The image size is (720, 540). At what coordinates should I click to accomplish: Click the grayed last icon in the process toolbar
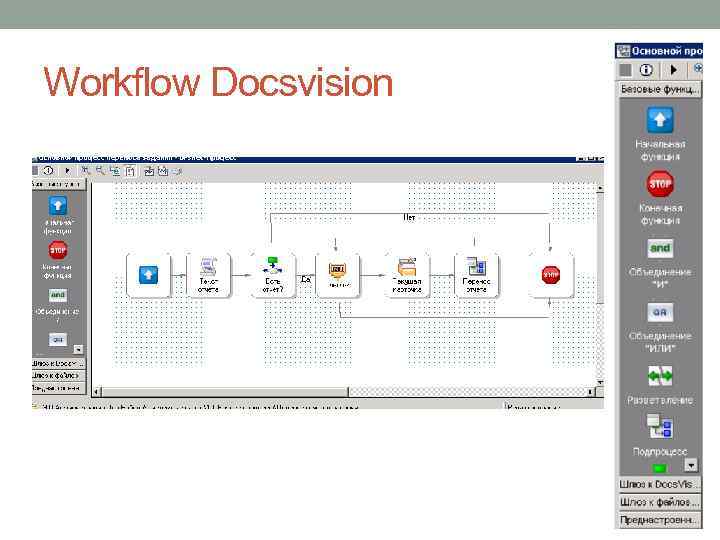[x=178, y=171]
